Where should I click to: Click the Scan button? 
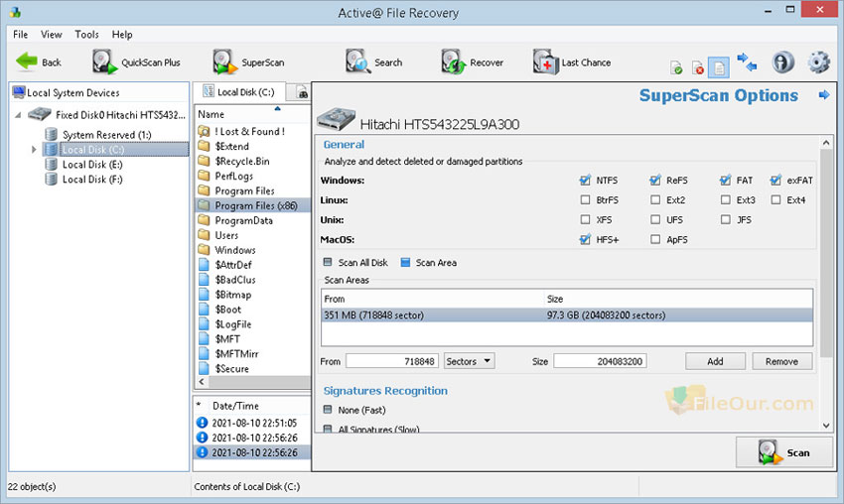pos(783,452)
